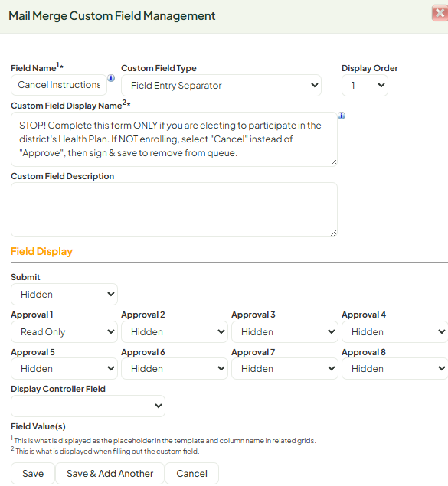Click the Display Controller Field label
Image resolution: width=448 pixels, height=486 pixels.
[58, 389]
